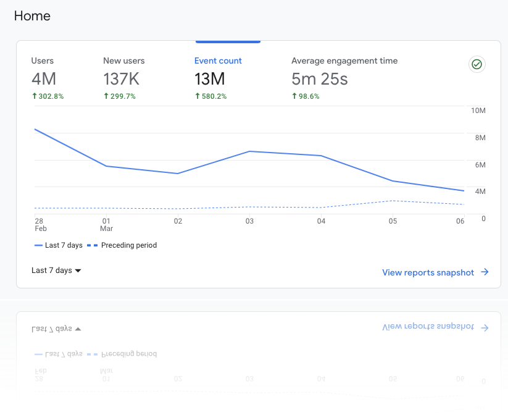
Task: Click the green up arrow beside 580.2%
Action: [x=198, y=96]
